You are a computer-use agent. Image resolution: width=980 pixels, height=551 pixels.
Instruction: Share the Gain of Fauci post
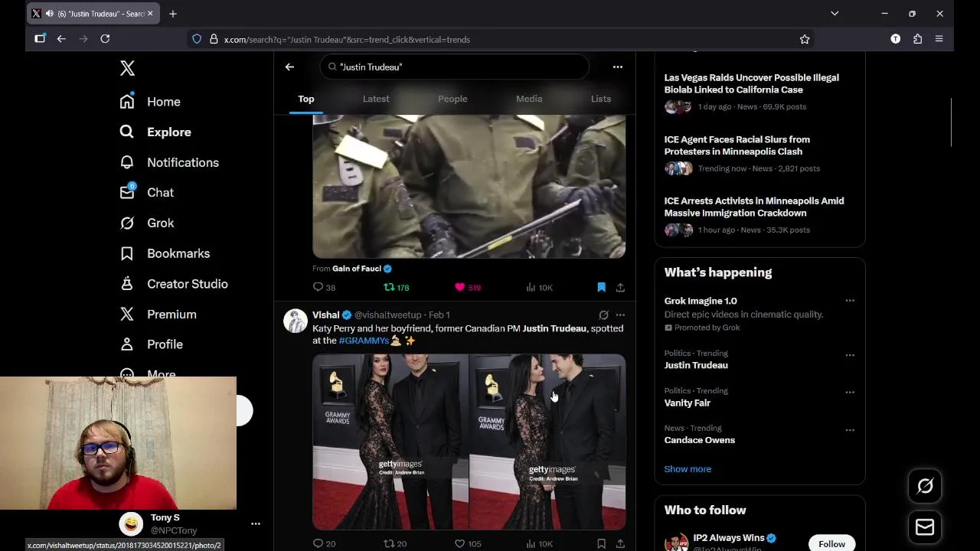(x=620, y=288)
